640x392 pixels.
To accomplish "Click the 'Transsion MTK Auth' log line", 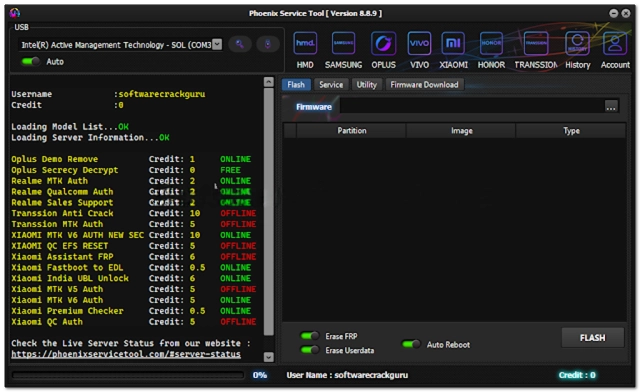I will pos(133,224).
